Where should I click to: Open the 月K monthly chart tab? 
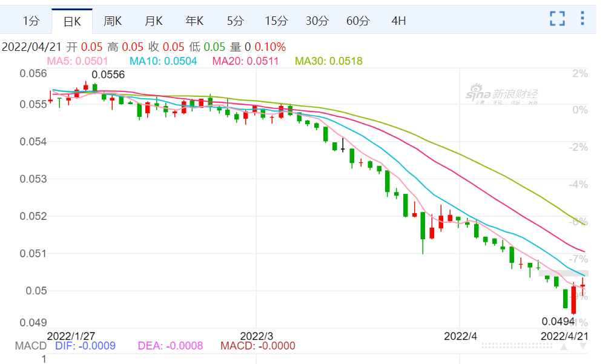[154, 21]
